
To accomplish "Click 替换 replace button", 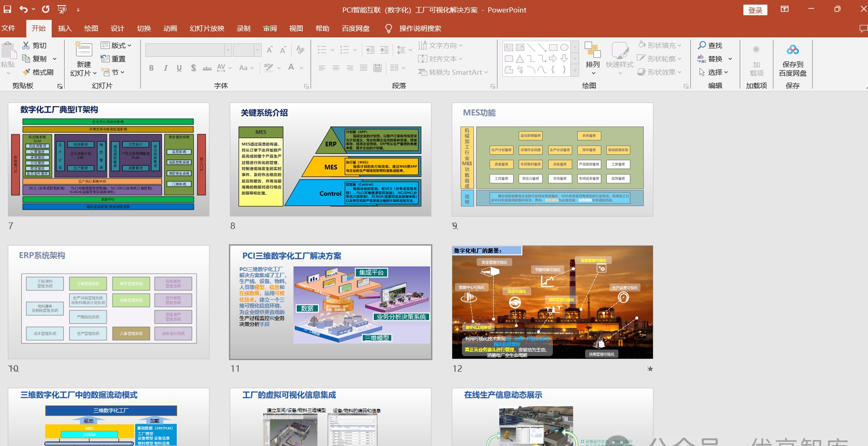I will pyautogui.click(x=711, y=59).
